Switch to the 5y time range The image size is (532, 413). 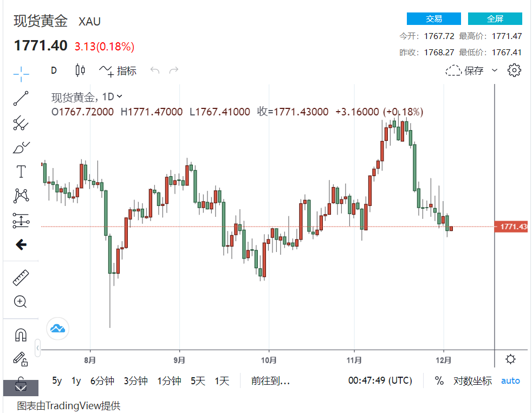pyautogui.click(x=57, y=381)
